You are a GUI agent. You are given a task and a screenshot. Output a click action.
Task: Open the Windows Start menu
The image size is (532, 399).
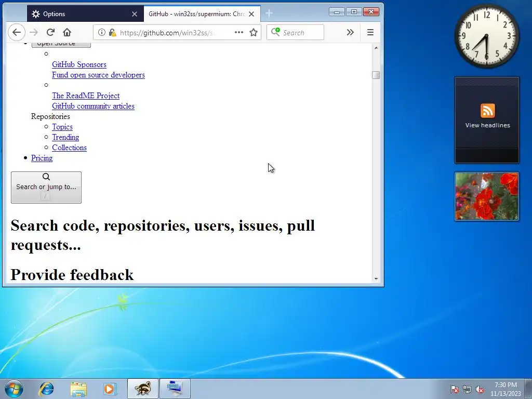click(x=14, y=389)
